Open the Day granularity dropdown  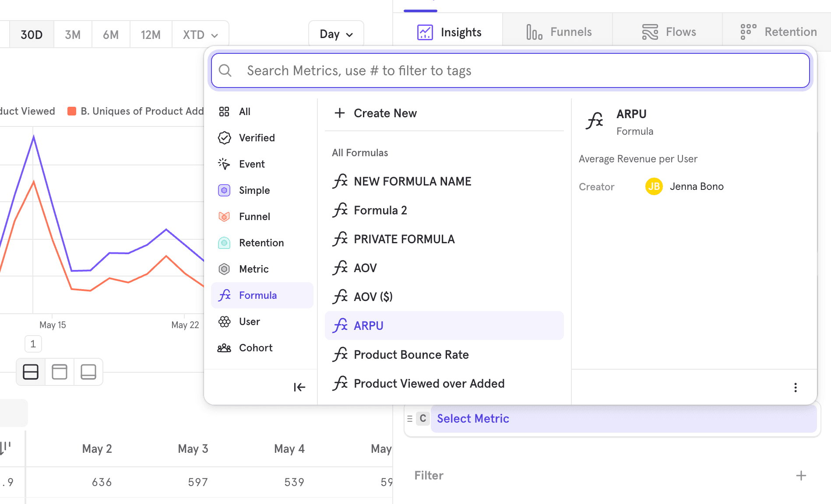click(x=336, y=34)
